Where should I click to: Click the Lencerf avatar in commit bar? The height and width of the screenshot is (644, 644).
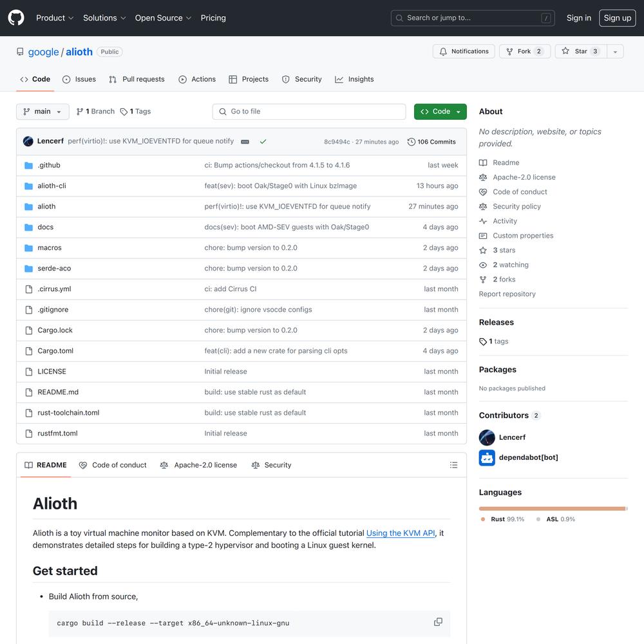(28, 141)
